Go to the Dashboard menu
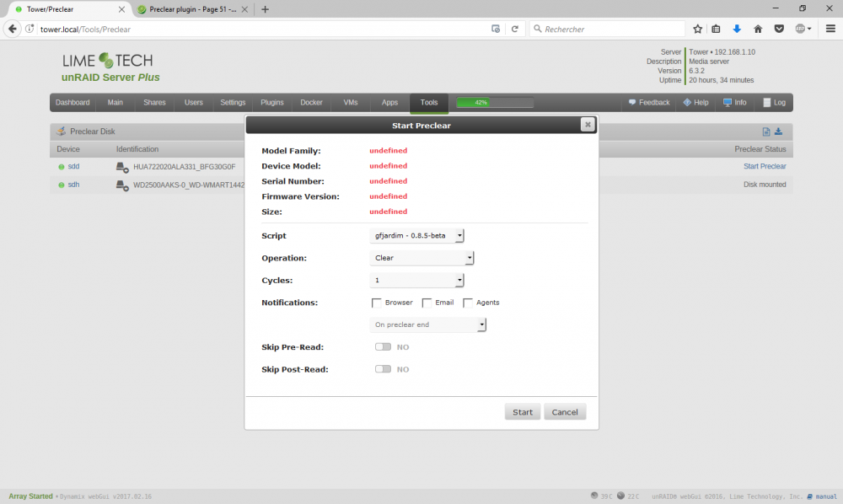This screenshot has height=504, width=843. pyautogui.click(x=72, y=102)
